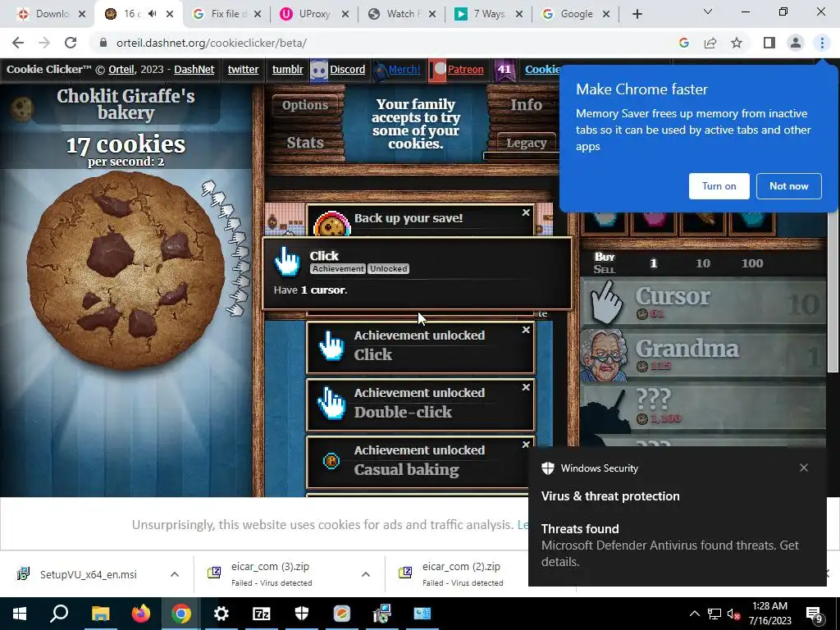Click the address bar URL field

pos(386,43)
